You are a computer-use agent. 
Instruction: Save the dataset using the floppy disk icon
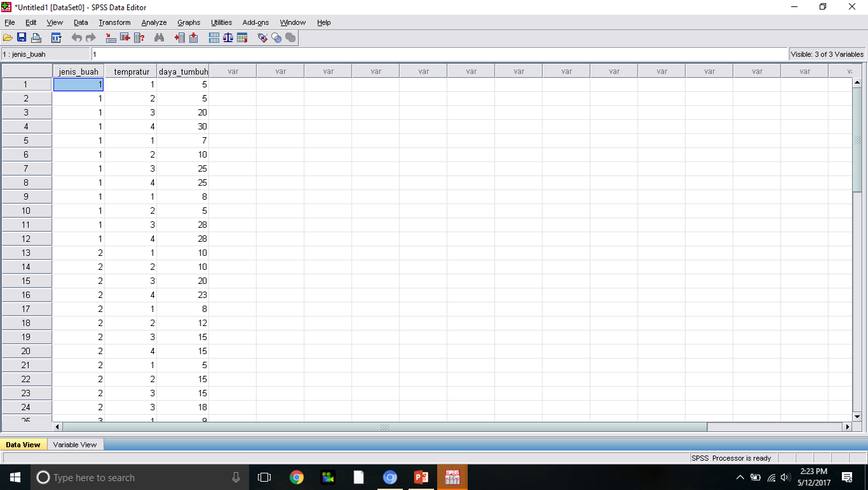22,38
